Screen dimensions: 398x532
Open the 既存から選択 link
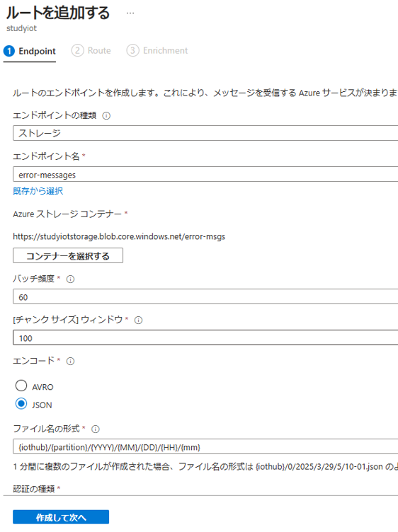click(x=38, y=191)
